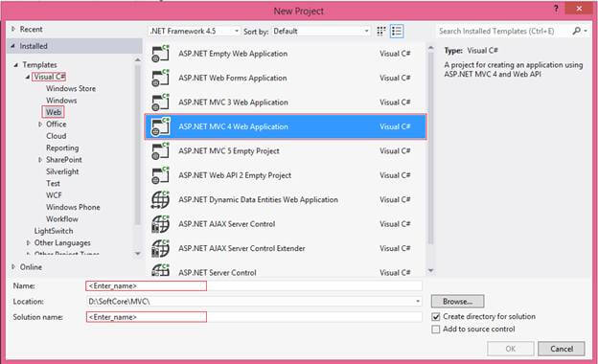Expand the Recent section
Image resolution: width=598 pixels, height=364 pixels.
coord(13,29)
